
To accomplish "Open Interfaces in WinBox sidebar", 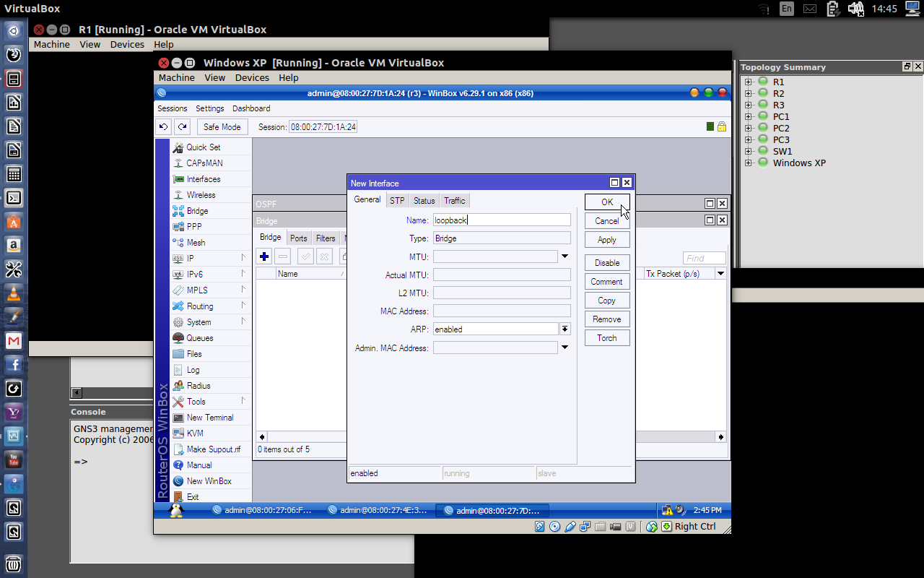I will tap(204, 178).
